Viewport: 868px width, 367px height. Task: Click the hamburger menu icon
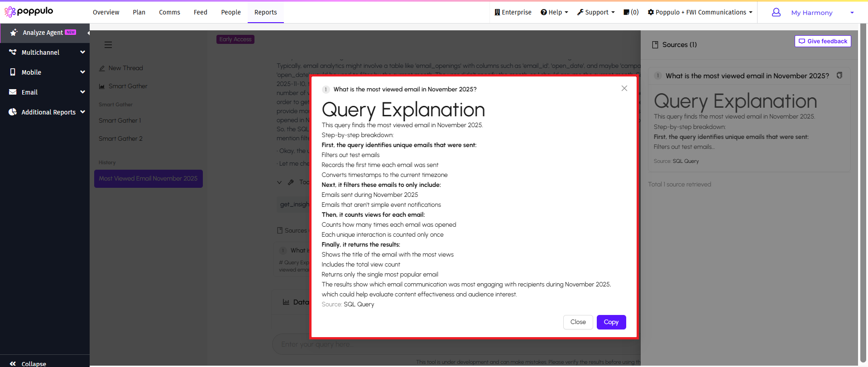click(108, 45)
